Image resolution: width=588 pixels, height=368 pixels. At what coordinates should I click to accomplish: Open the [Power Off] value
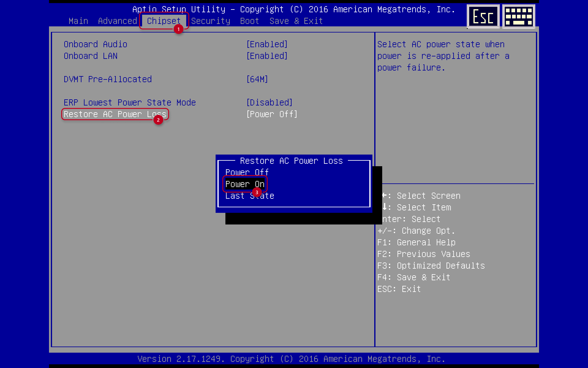pos(272,114)
